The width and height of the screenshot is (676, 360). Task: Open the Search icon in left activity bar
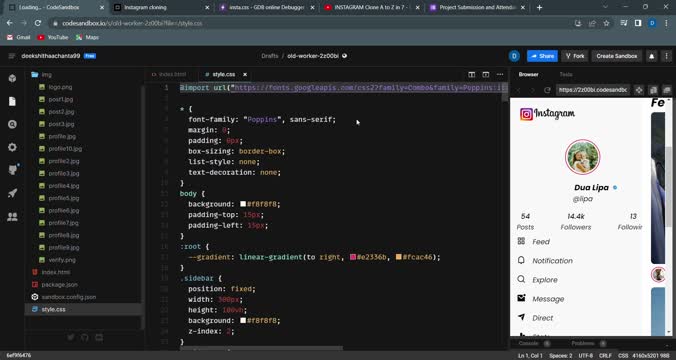(12, 124)
